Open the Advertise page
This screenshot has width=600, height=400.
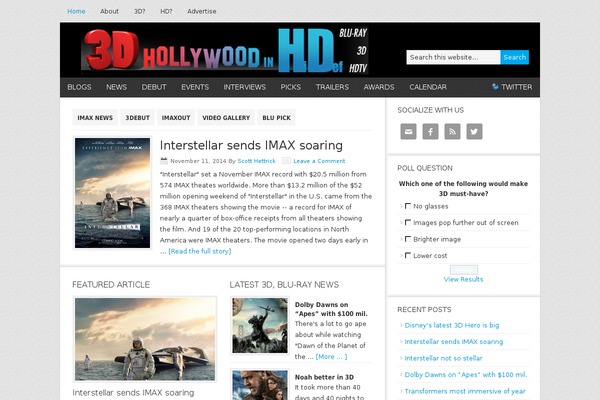(x=202, y=11)
